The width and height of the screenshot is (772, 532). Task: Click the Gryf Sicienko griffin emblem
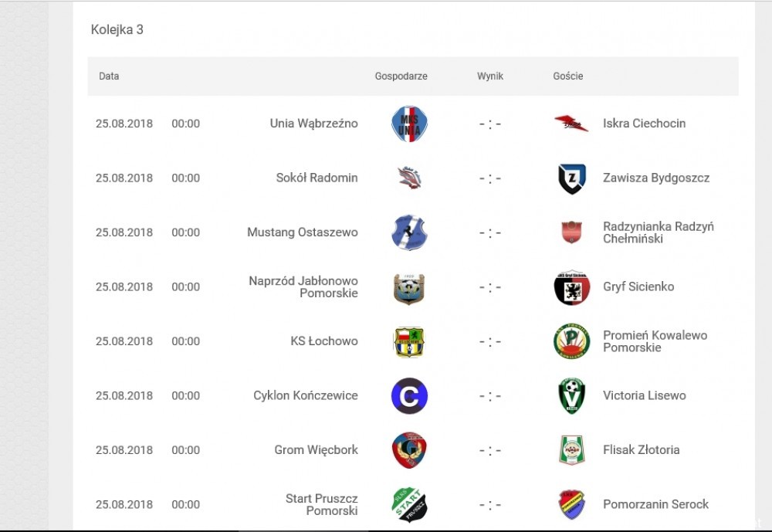coord(571,287)
